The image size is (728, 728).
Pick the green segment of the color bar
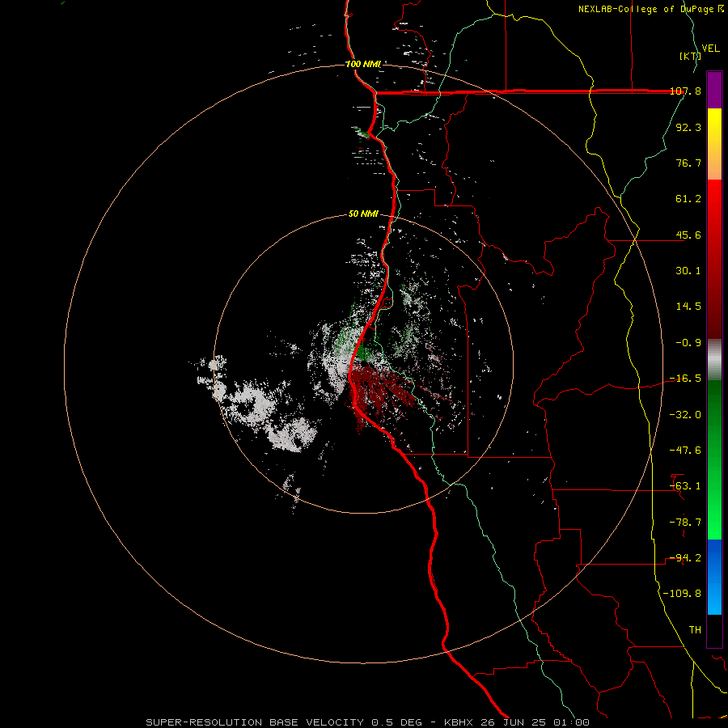pyautogui.click(x=714, y=459)
